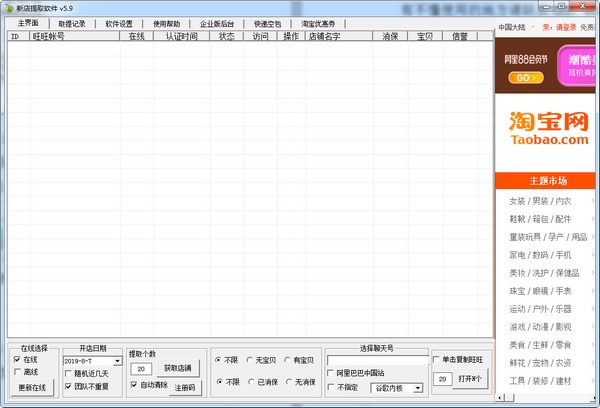600x408 pixels.
Task: Switch to the 取提记录 tab
Action: tap(72, 22)
